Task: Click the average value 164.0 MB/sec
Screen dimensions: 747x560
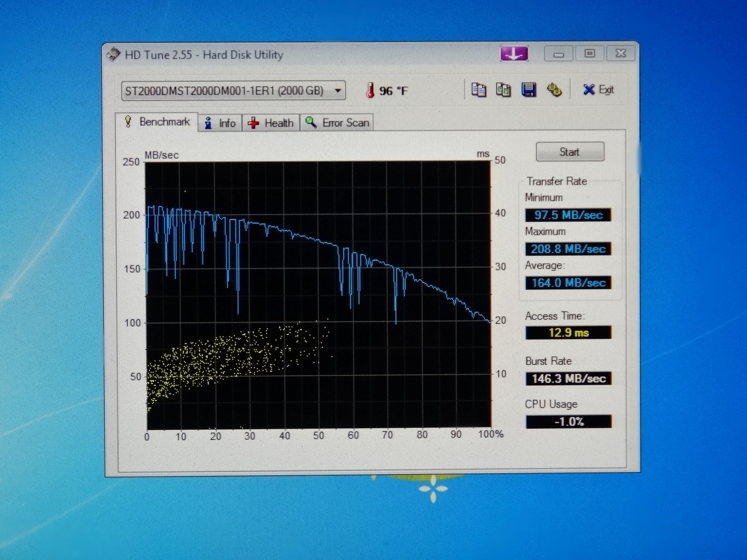Action: click(x=568, y=283)
